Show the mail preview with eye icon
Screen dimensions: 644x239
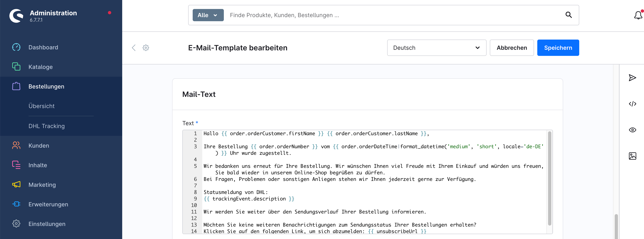(632, 130)
